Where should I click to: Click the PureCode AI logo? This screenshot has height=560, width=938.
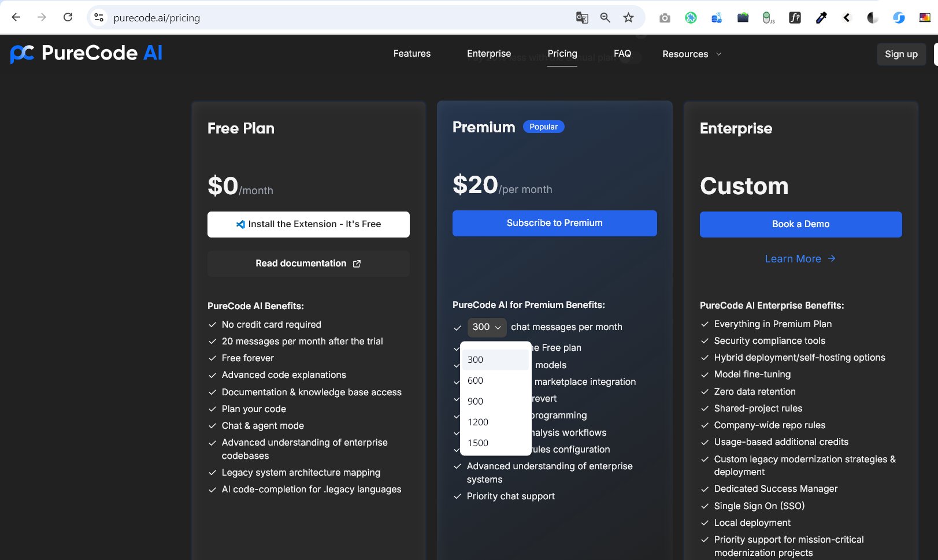(x=87, y=53)
